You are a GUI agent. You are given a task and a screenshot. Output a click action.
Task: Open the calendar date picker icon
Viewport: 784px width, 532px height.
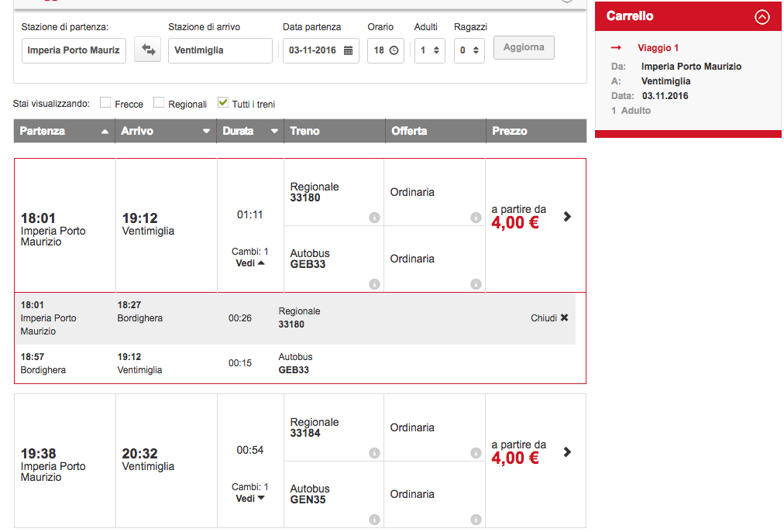point(348,50)
